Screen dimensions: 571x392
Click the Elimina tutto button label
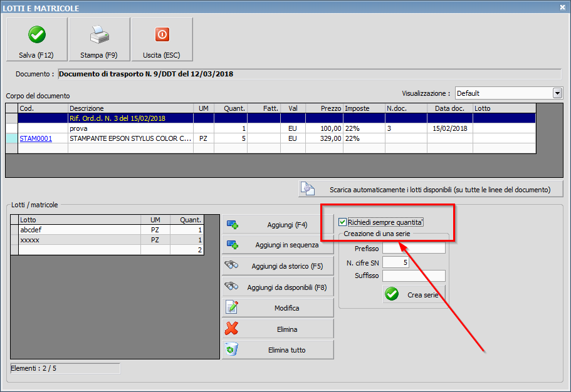pyautogui.click(x=287, y=350)
